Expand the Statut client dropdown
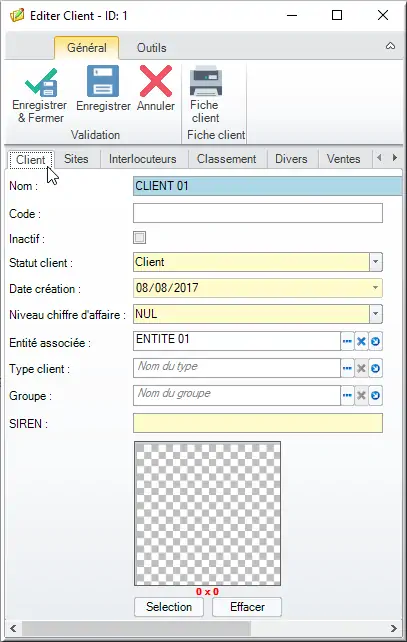This screenshot has height=642, width=407. [x=375, y=262]
